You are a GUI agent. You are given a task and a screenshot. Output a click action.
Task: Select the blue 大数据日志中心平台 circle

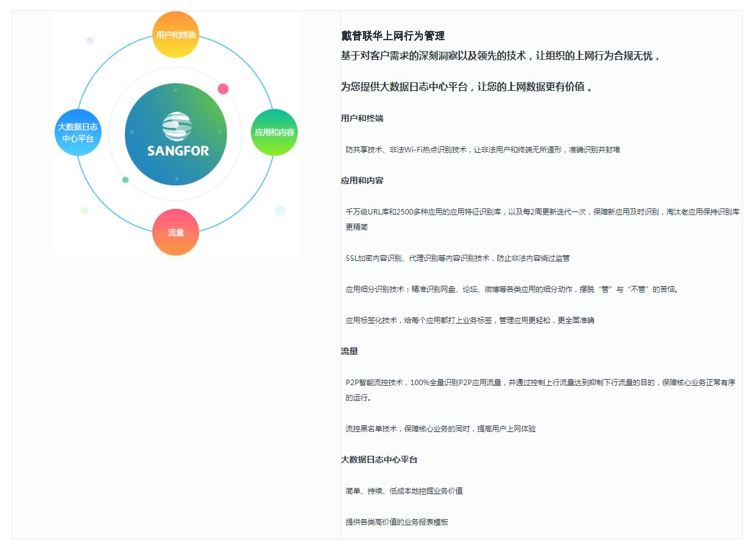[x=77, y=132]
